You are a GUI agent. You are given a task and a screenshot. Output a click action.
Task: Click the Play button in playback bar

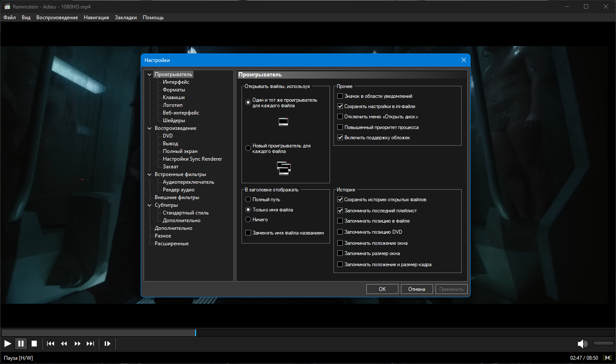8,343
